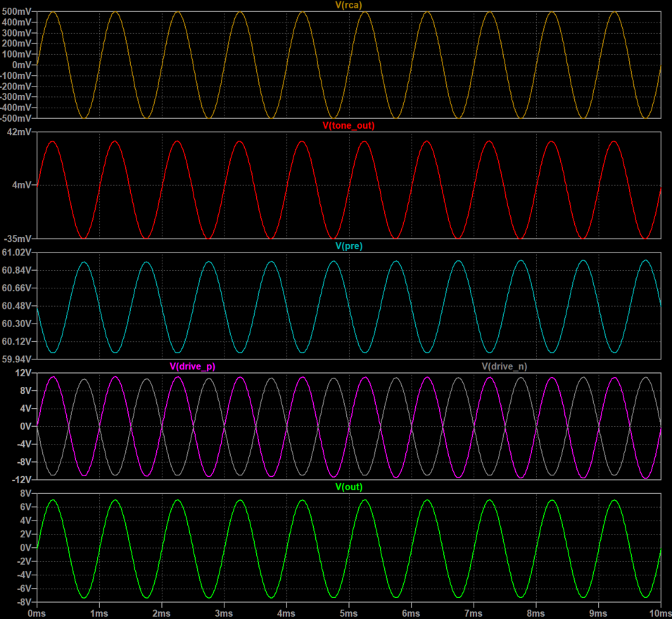Click the 60.48V tick on the V(pre) axis
This screenshot has height=619, width=672.
click(18, 306)
